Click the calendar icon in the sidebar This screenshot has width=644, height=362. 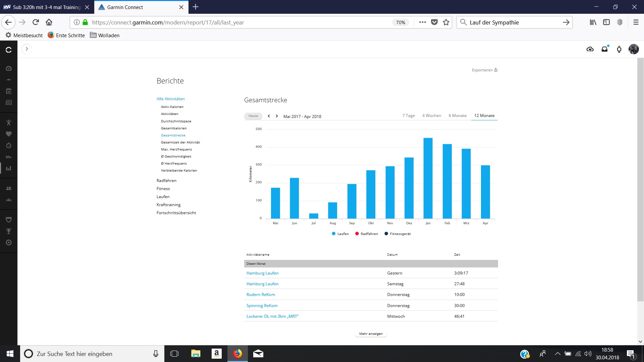point(9,91)
